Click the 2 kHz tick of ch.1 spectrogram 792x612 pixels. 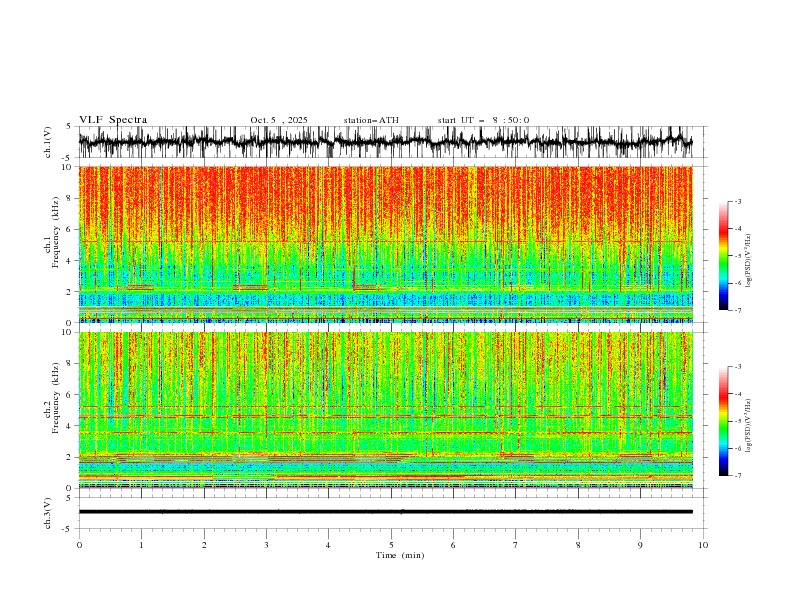[69, 291]
